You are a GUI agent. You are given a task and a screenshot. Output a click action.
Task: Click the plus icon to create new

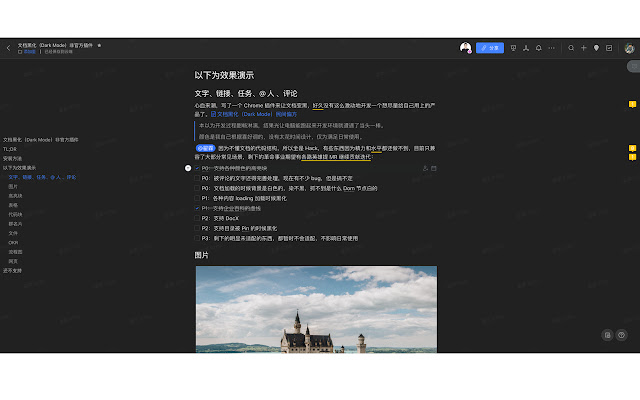tap(584, 48)
